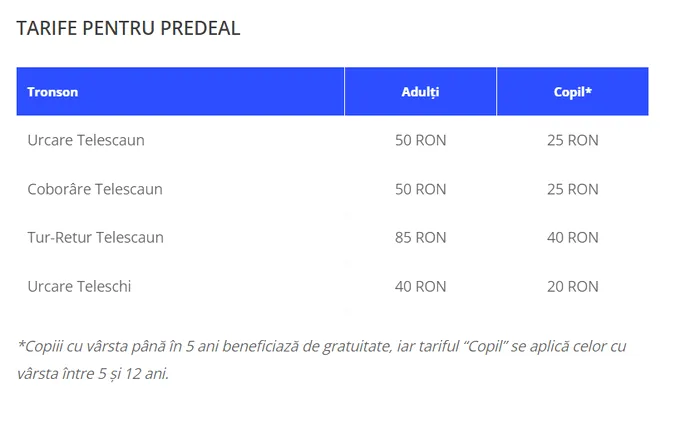Click the Adulți column header
Viewport: 700px width, 423px height.
[x=420, y=92]
